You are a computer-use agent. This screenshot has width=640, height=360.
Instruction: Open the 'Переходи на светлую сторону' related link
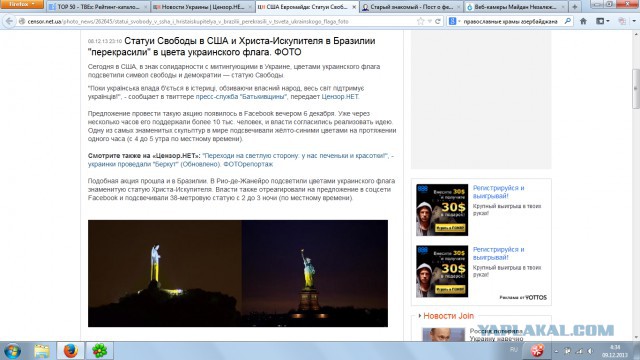click(295, 156)
